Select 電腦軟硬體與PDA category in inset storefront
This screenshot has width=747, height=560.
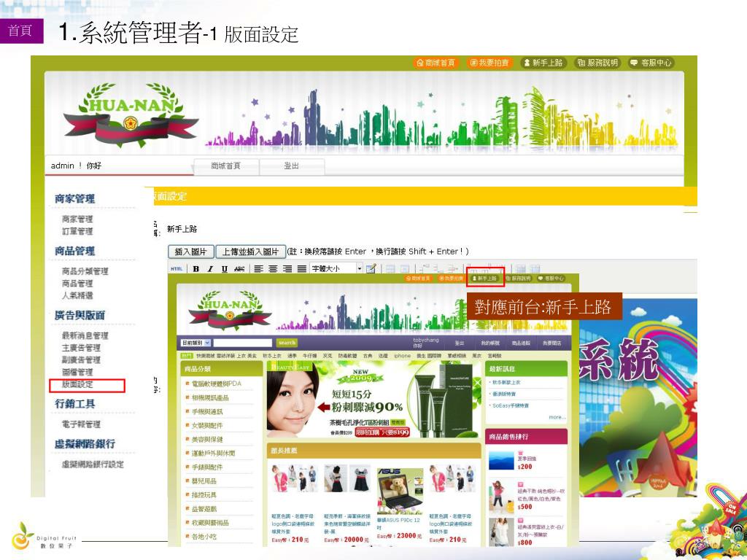pyautogui.click(x=216, y=384)
